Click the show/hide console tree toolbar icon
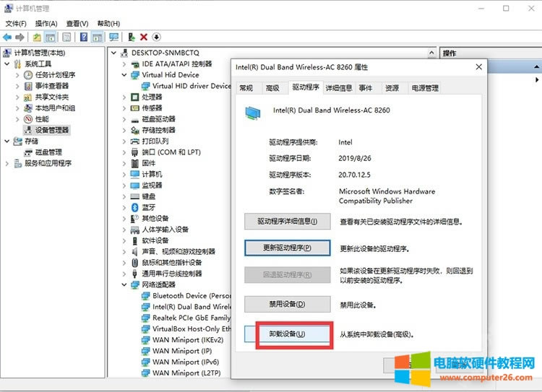Screen dimensions: 542x392 (50, 37)
